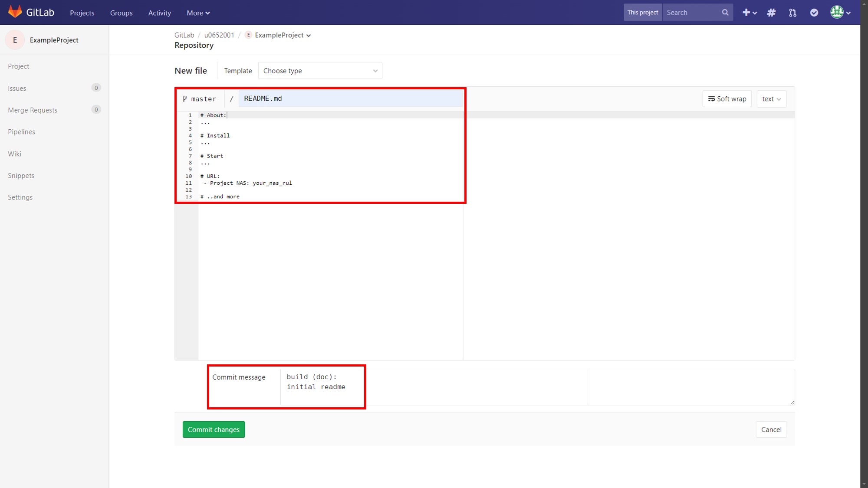Viewport: 868px width, 488px height.
Task: Open the todos checkmark icon
Action: 814,13
